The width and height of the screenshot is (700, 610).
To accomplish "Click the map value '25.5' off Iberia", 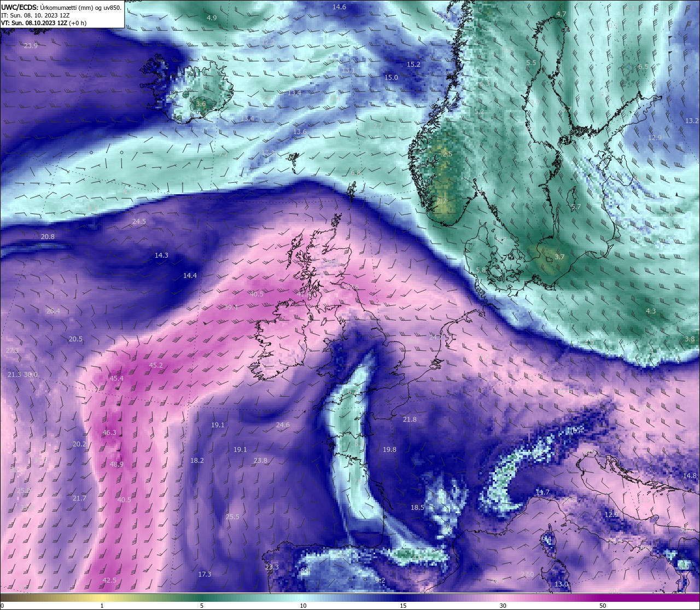I will [232, 516].
